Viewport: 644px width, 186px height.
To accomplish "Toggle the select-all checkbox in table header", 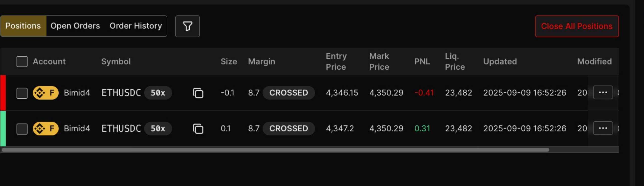I will (22, 61).
